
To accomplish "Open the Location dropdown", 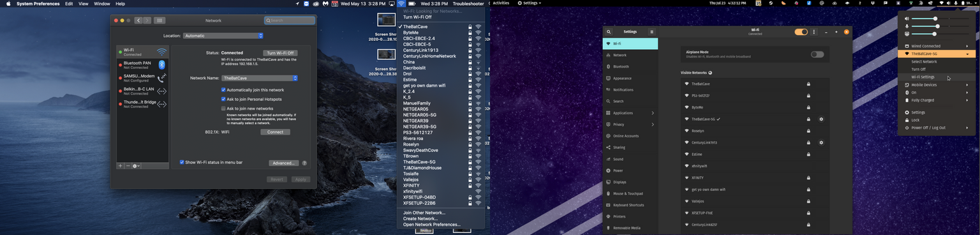I will click(x=223, y=36).
